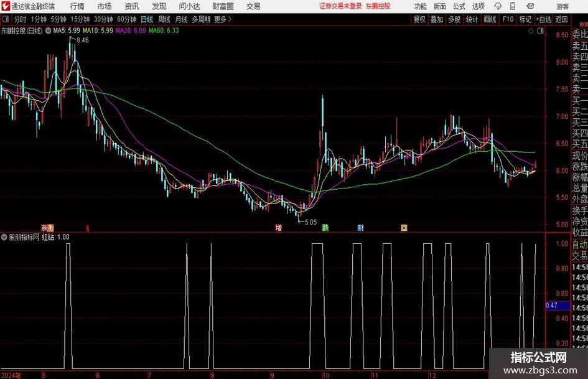The height and width of the screenshot is (379, 588).
Task: Open the 市场 menu
Action: 105,6
